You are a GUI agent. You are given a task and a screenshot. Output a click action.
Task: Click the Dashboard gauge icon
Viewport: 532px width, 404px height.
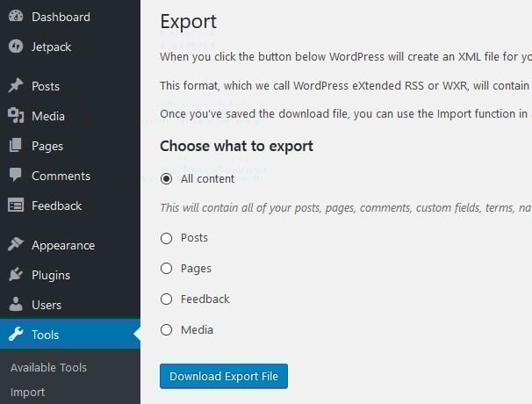click(x=16, y=16)
